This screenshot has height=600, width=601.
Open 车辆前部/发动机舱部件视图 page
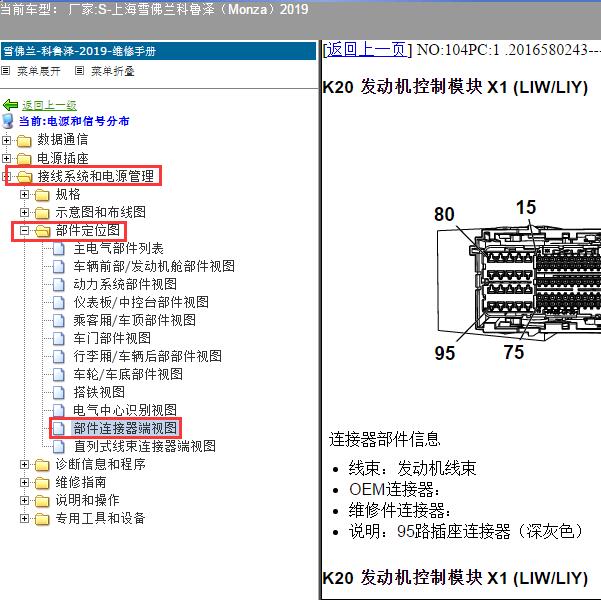point(154,266)
